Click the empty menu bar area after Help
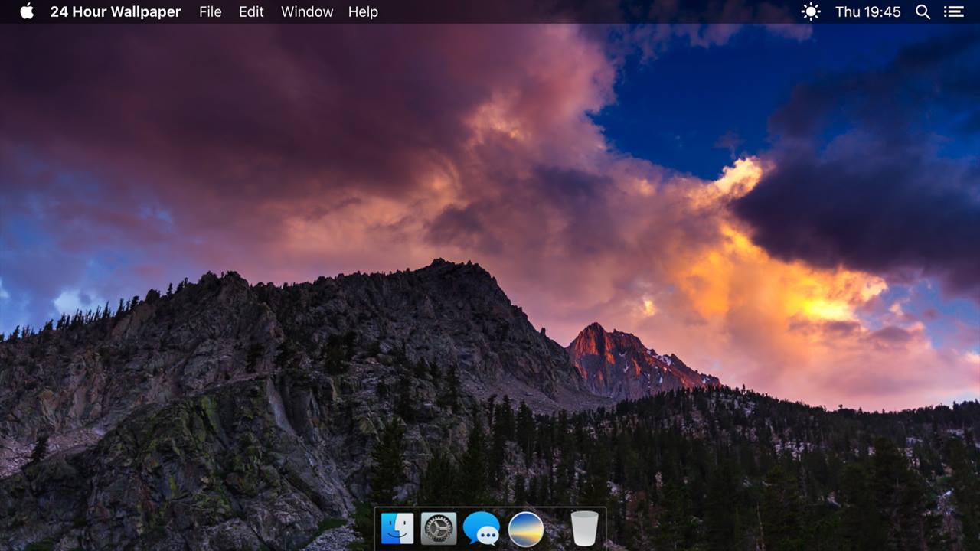 tap(590, 11)
